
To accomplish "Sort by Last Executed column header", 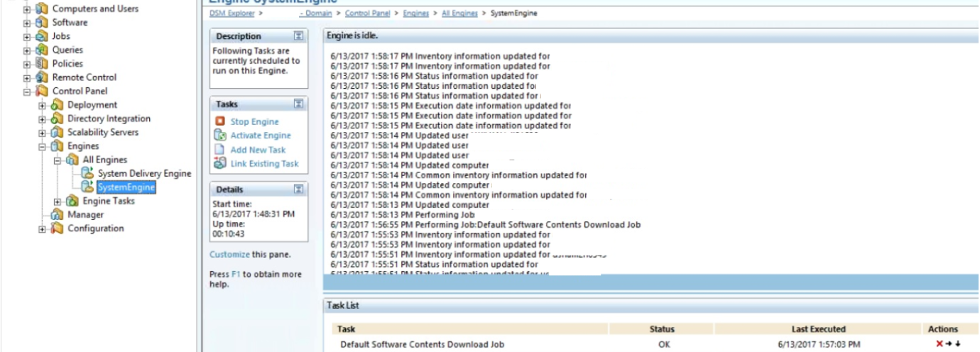I will tap(818, 329).
